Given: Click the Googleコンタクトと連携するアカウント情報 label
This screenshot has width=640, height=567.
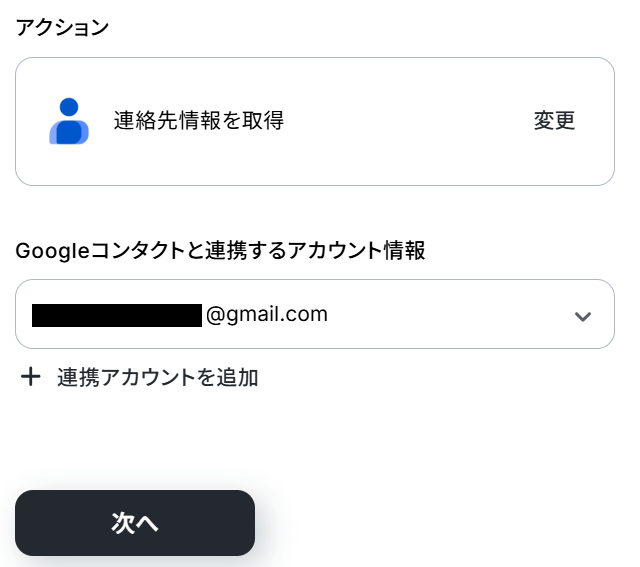Looking at the screenshot, I should [x=220, y=251].
